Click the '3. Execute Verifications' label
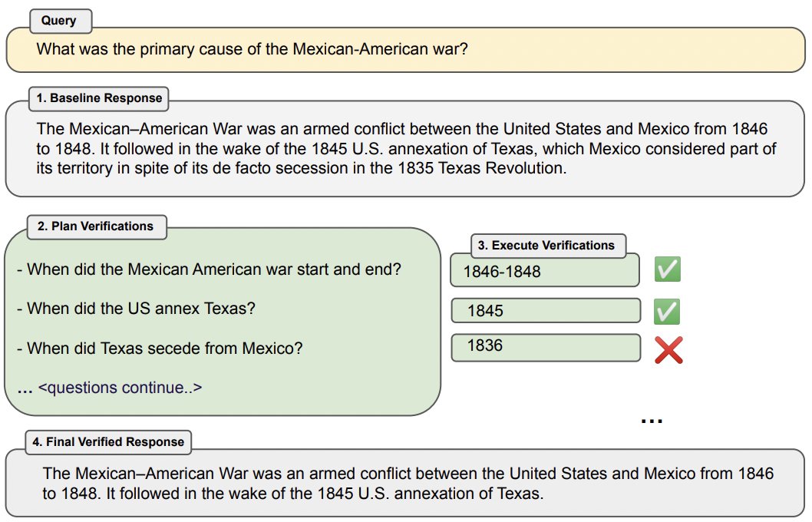 tap(548, 246)
